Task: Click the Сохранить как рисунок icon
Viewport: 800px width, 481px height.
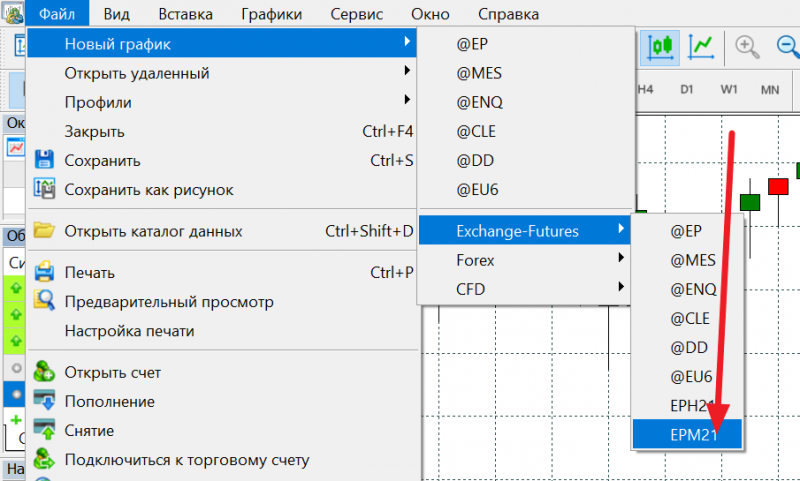Action: (43, 188)
